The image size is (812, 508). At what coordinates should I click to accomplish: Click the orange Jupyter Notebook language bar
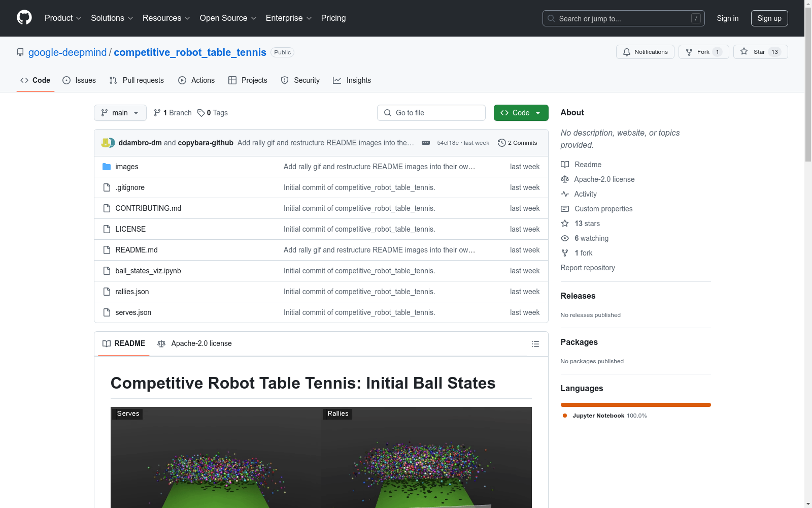coord(636,405)
